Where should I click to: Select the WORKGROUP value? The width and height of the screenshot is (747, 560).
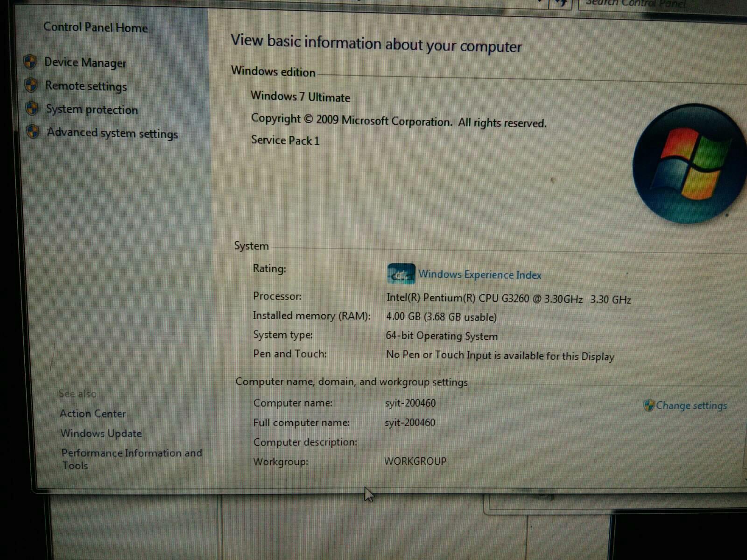coord(415,461)
